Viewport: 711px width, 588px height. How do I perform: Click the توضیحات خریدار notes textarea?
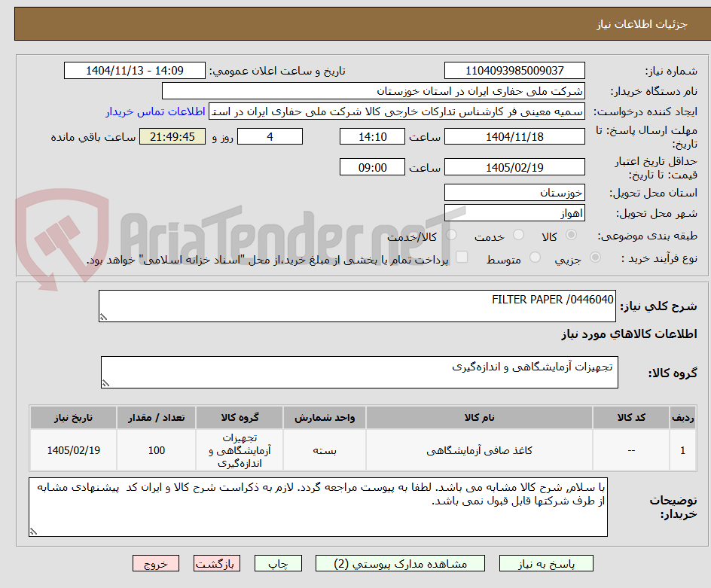318,507
